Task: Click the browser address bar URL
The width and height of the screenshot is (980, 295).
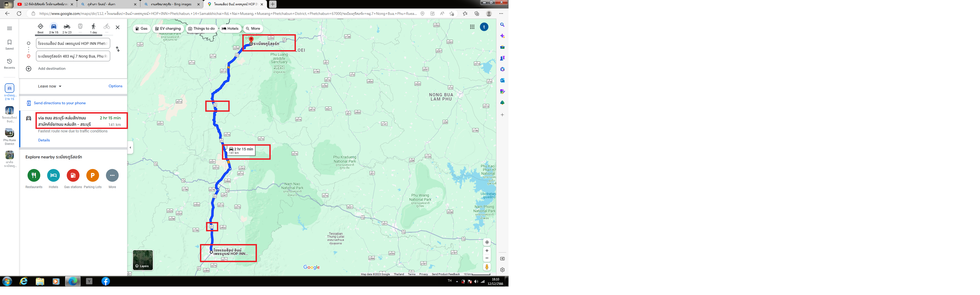Action: 228,14
